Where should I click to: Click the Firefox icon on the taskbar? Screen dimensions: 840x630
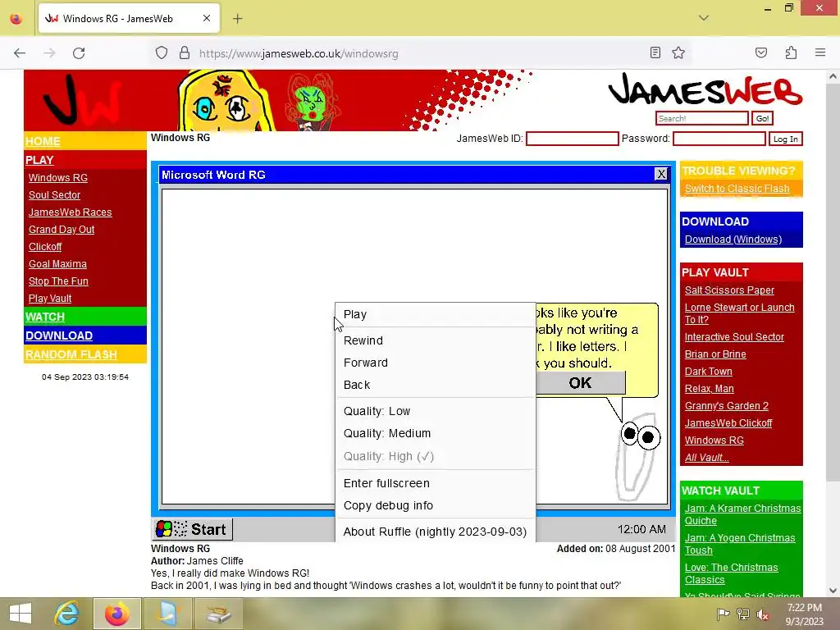click(x=116, y=614)
